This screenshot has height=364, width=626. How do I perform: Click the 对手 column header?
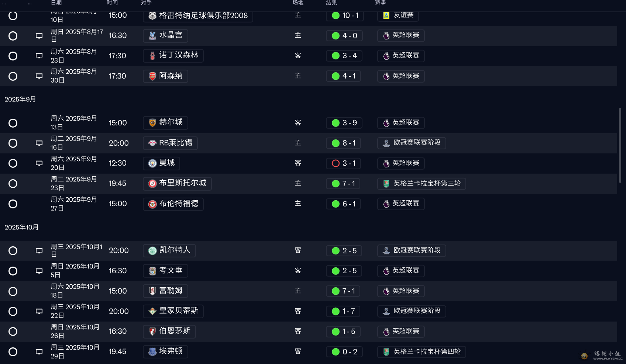coord(146,3)
